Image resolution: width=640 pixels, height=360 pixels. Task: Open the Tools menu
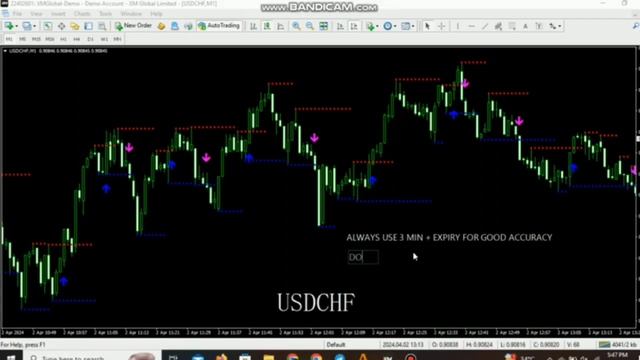coord(105,13)
